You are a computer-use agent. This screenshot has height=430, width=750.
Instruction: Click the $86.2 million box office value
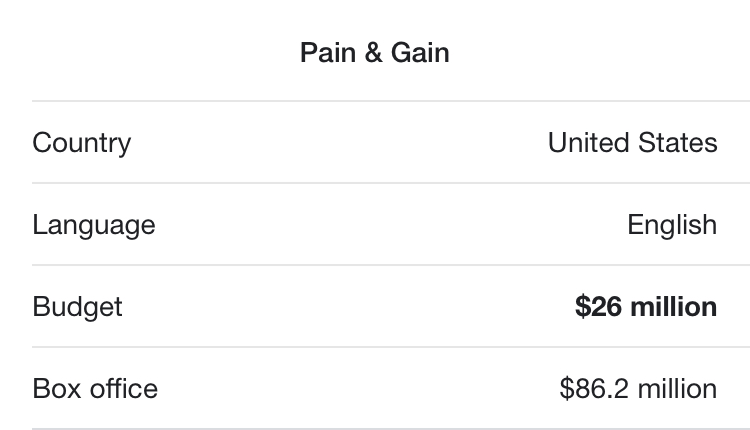pyautogui.click(x=639, y=388)
